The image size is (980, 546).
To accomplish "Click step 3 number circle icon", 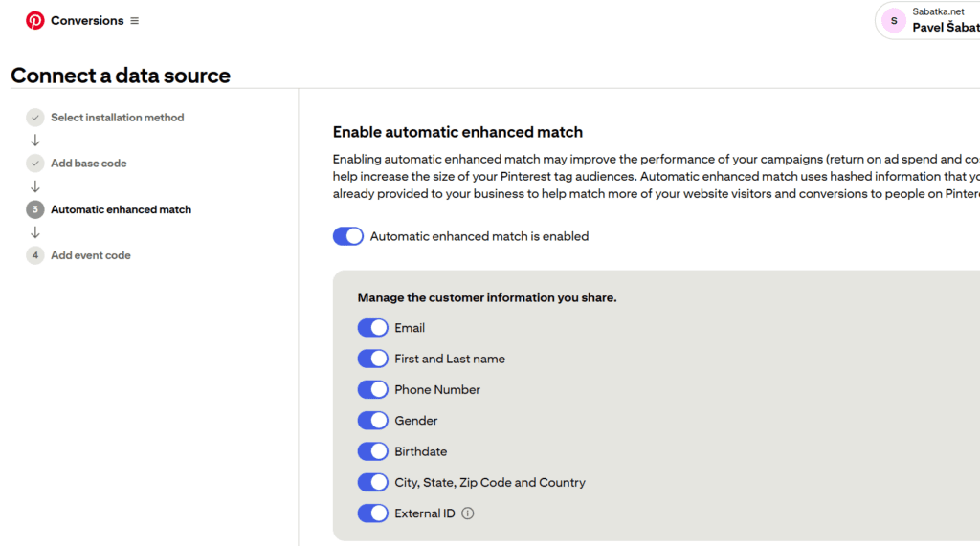I will click(x=35, y=209).
